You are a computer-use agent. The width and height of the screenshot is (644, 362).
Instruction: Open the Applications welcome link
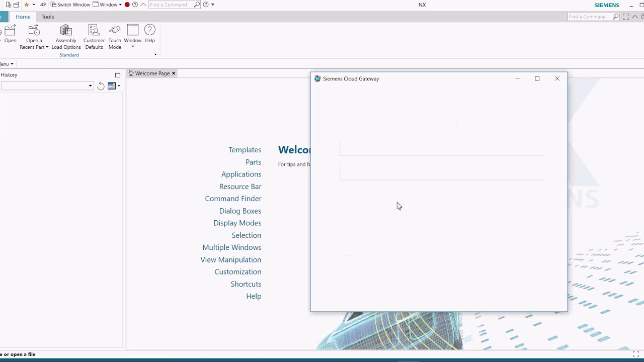pyautogui.click(x=241, y=174)
